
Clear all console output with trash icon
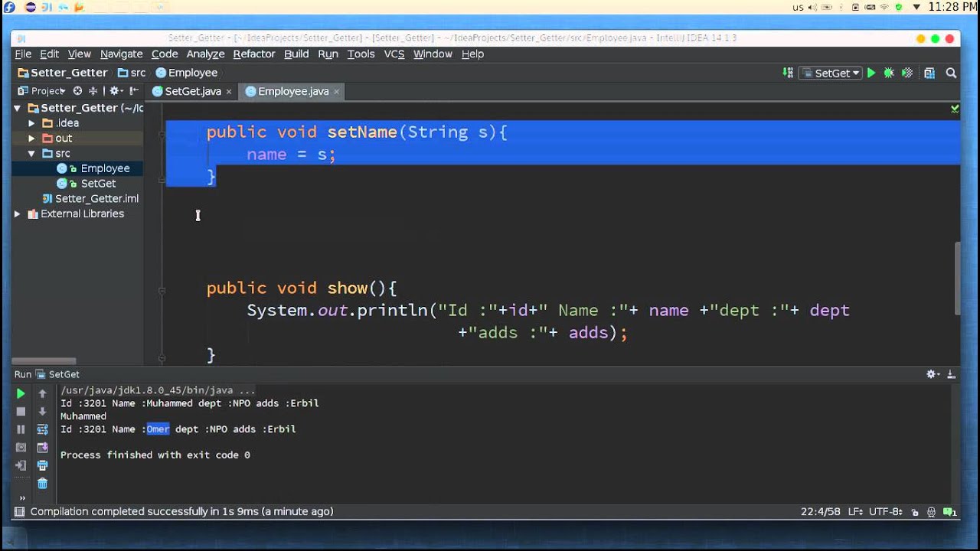click(42, 484)
